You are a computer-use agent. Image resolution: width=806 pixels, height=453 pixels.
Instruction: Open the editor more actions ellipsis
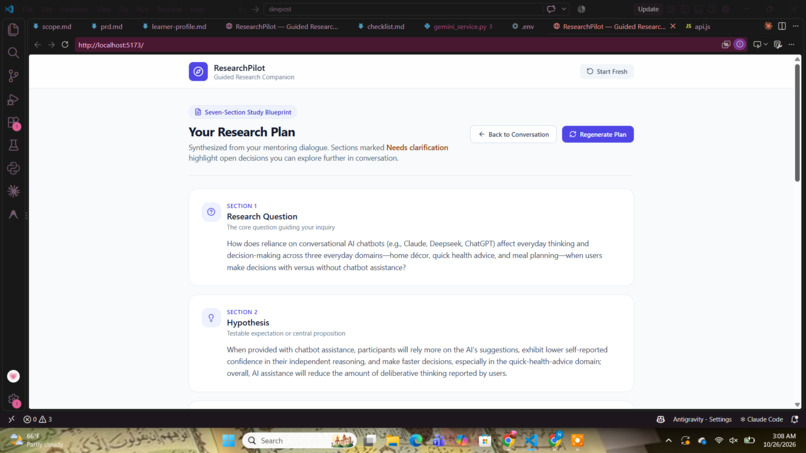[795, 26]
